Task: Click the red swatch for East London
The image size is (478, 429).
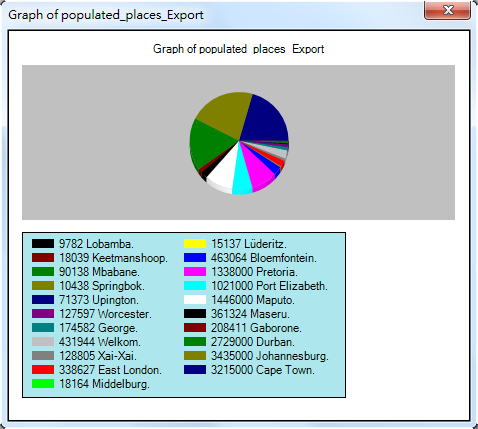Action: [x=43, y=370]
